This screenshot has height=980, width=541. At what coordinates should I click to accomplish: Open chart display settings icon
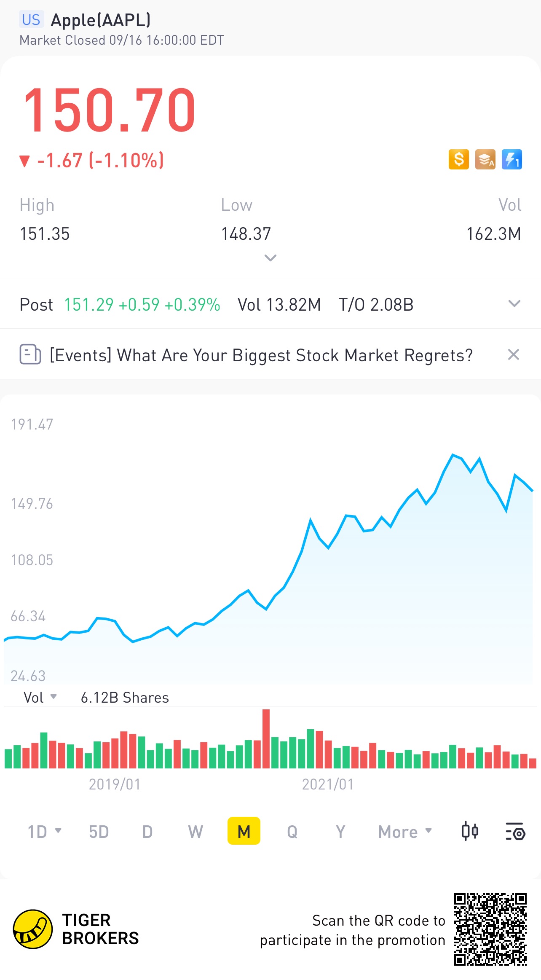(x=515, y=831)
